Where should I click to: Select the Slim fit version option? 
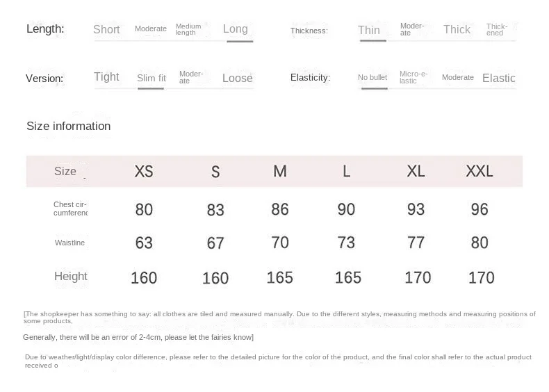(151, 78)
